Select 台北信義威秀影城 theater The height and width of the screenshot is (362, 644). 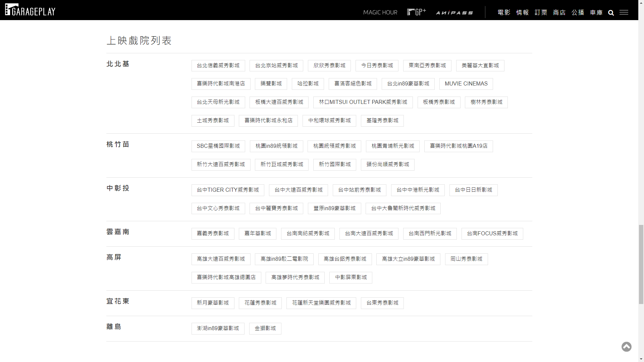pos(218,66)
